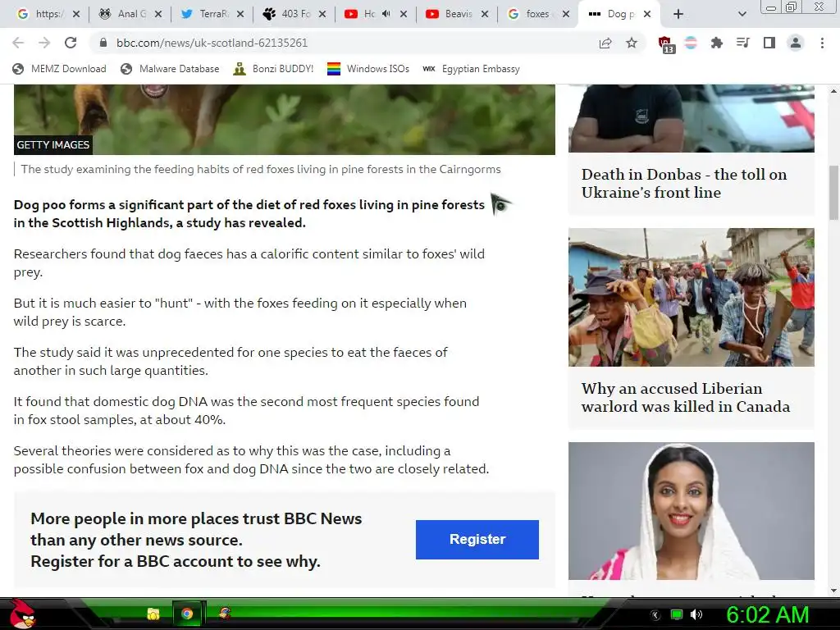The width and height of the screenshot is (840, 630).
Task: Toggle the browser side panel
Action: coord(769,43)
